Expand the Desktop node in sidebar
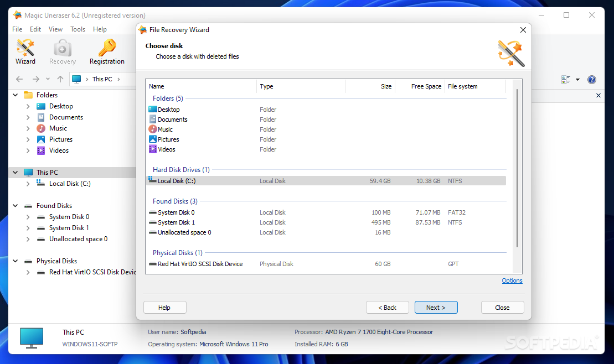The image size is (614, 364). pyautogui.click(x=28, y=106)
